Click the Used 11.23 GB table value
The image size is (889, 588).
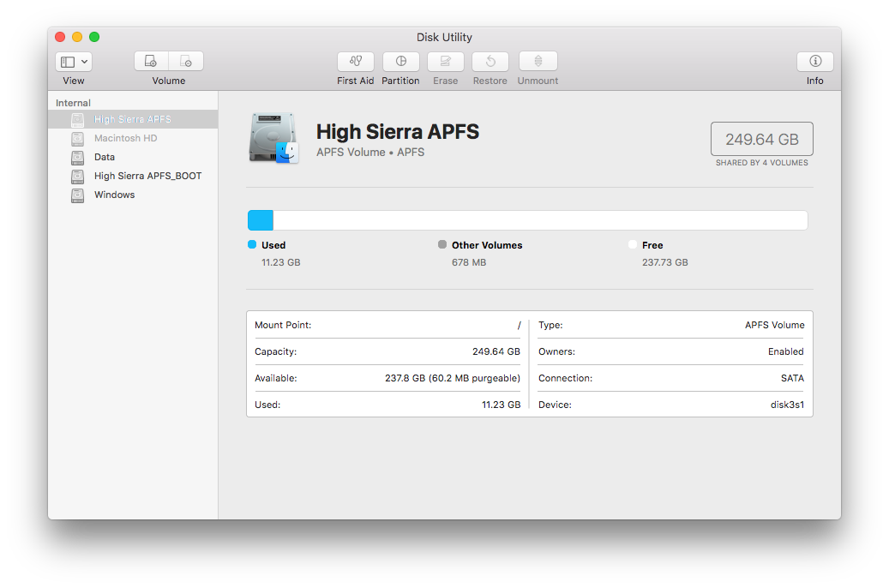pos(502,405)
